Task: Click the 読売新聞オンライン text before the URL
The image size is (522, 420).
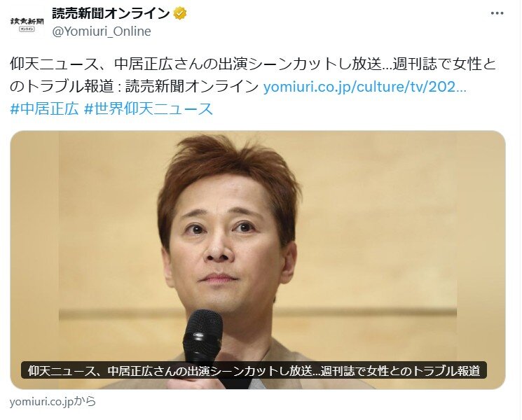Action: [x=192, y=87]
